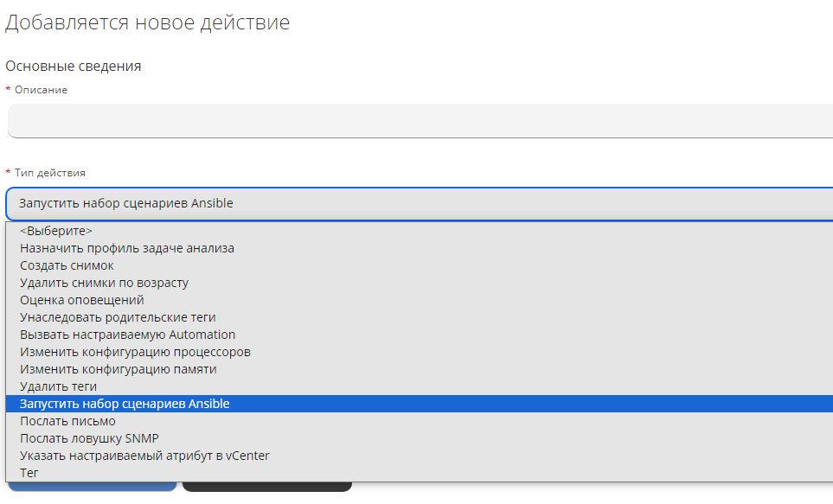Select Изменить конфигурацию памяти option

(x=118, y=369)
